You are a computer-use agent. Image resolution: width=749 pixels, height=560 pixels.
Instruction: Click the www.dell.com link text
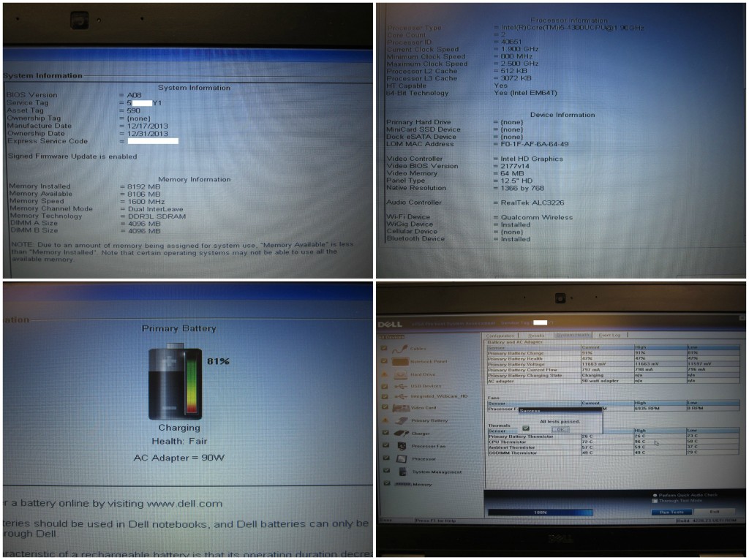click(184, 504)
